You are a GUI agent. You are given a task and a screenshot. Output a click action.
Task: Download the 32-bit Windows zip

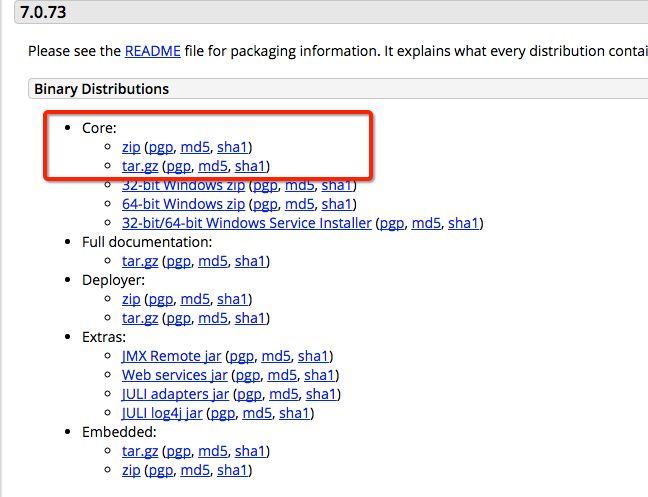(183, 185)
